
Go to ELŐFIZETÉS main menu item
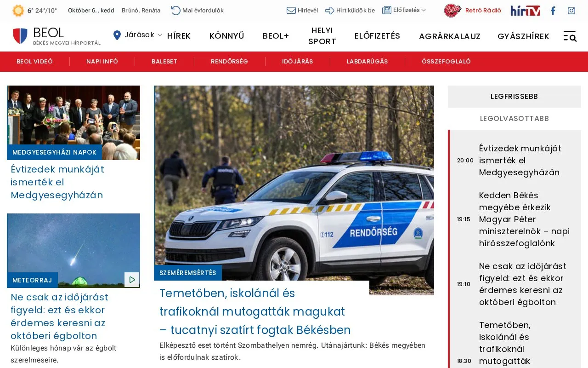[377, 36]
